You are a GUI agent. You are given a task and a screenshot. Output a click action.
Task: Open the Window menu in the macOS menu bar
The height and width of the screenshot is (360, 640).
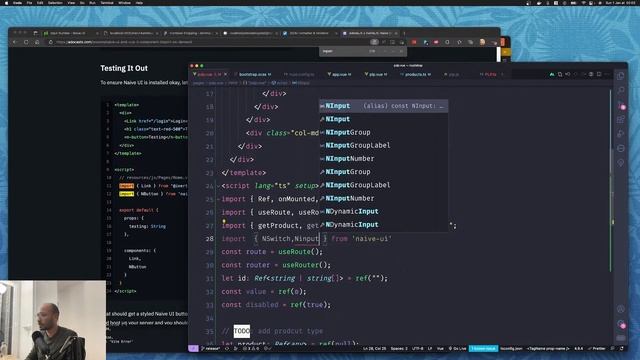(124, 2)
